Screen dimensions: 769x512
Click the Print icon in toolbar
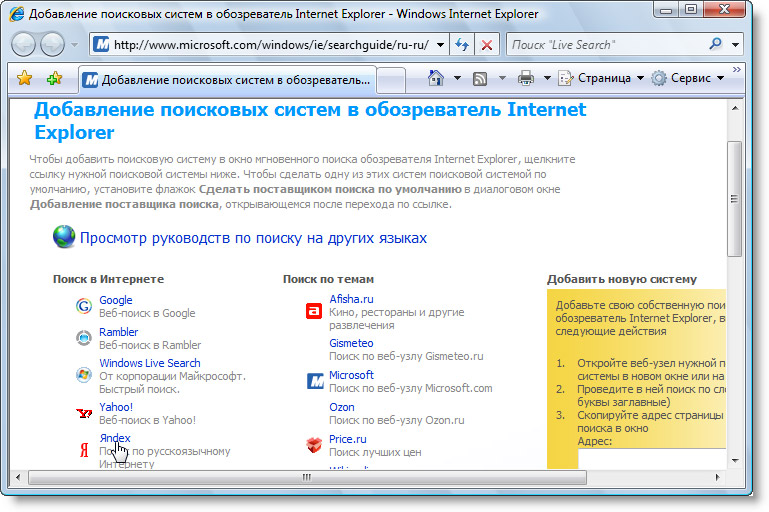(526, 78)
